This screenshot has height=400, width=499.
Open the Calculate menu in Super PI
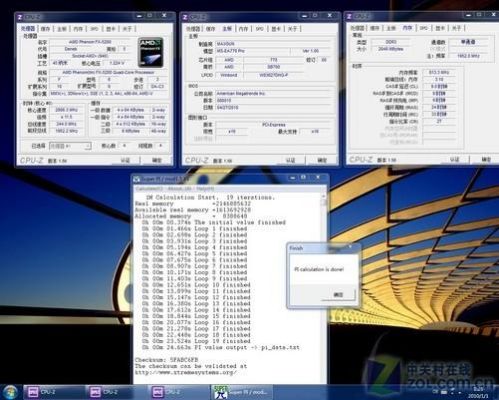[x=150, y=189]
